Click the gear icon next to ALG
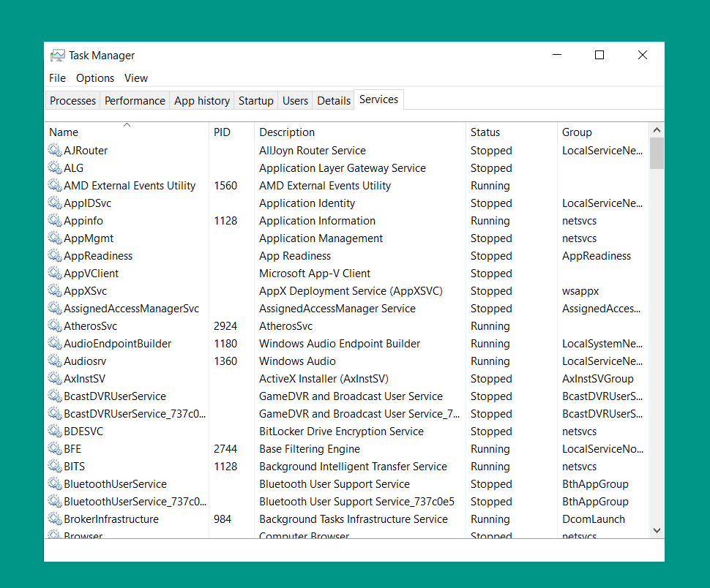Image resolution: width=710 pixels, height=588 pixels. [55, 167]
